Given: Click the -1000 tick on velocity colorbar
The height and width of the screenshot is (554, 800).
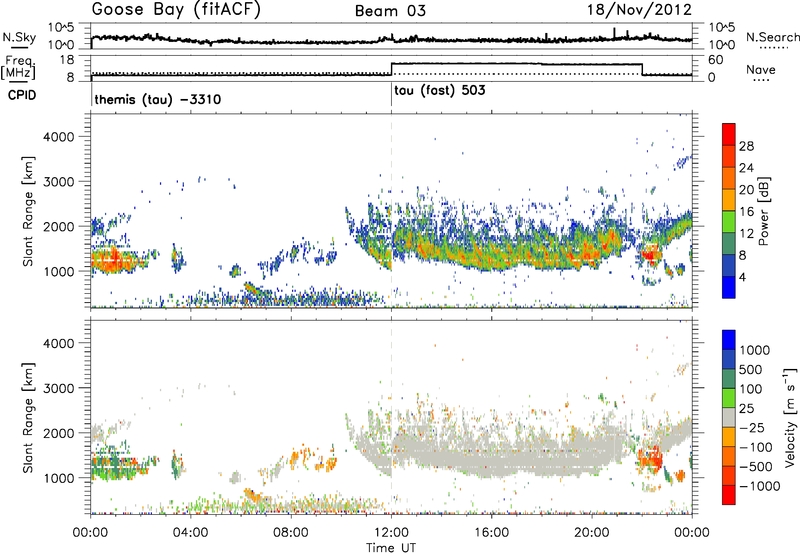Looking at the screenshot, I should click(x=760, y=486).
